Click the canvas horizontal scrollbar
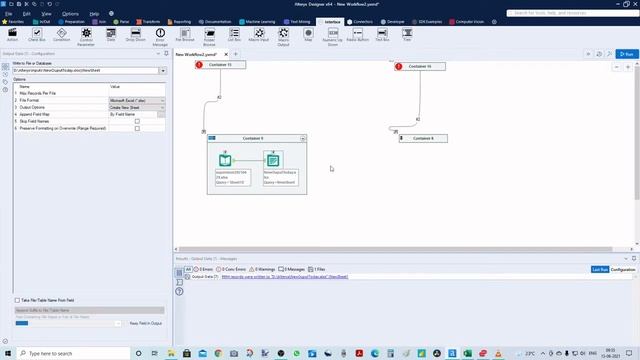Viewport: 640px width, 360px height. click(x=396, y=249)
